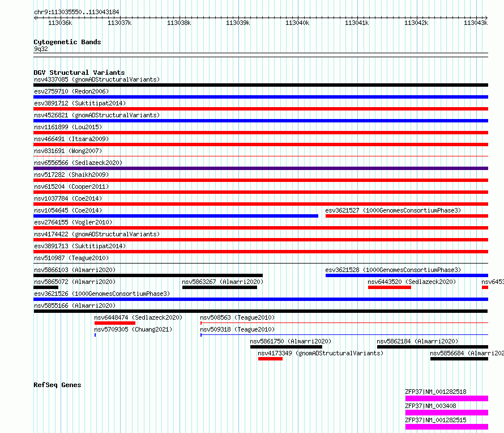Click nsv615204 (Cooper2011) label
Image resolution: width=504 pixels, height=433 pixels.
71,186
